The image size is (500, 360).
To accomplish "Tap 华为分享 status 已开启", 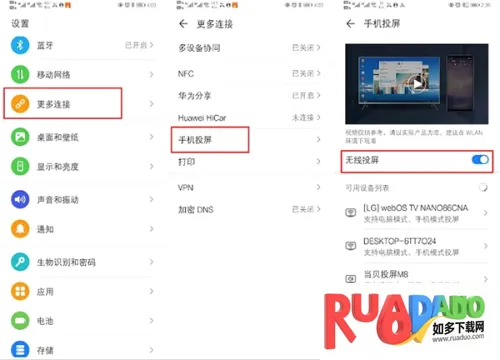I will click(x=303, y=95).
